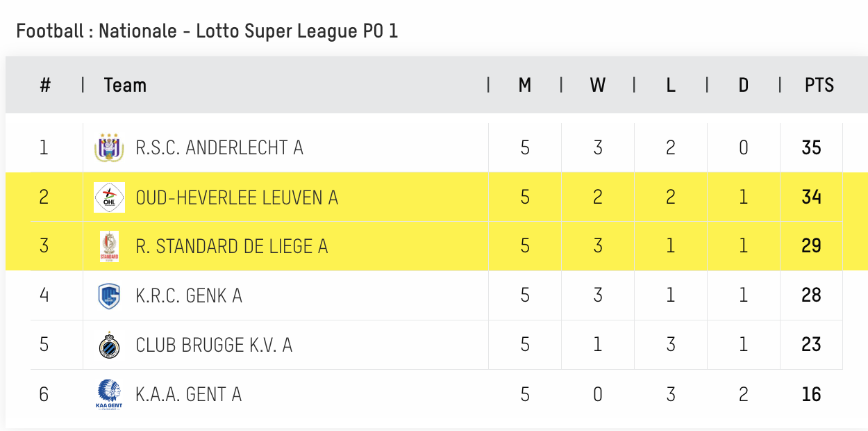Click the Team column header
The height and width of the screenshot is (431, 868).
coord(125,86)
